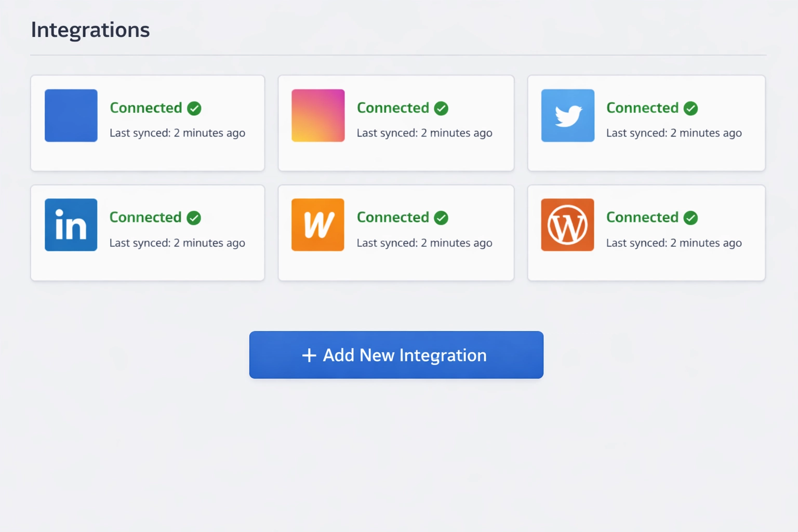Click Connected status on the orange W card
798x532 pixels.
point(393,217)
